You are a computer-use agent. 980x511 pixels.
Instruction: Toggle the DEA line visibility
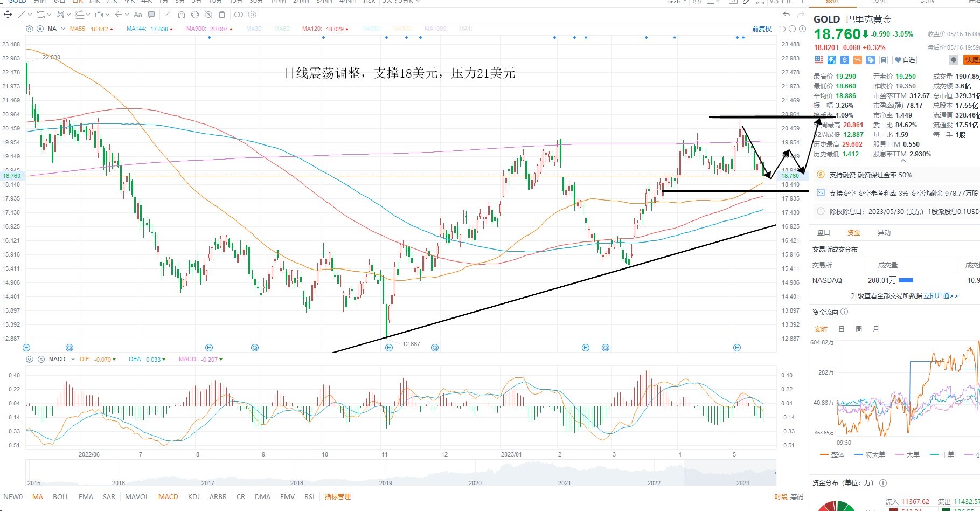147,360
